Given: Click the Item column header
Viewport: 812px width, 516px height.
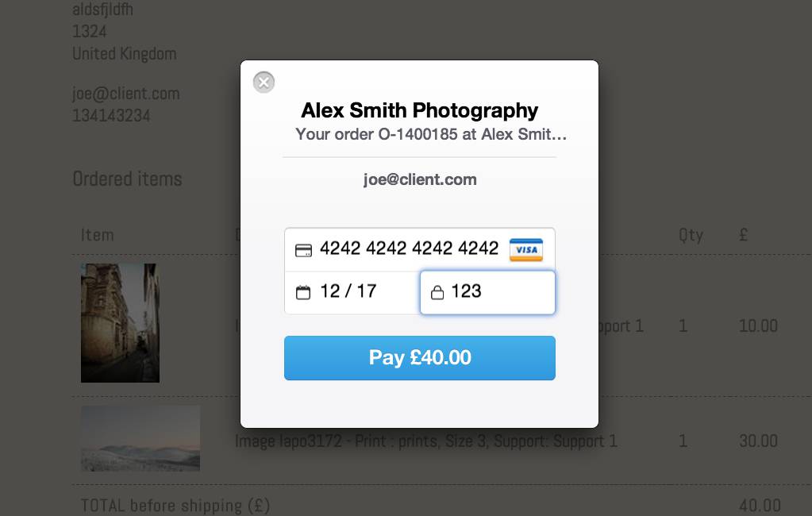Looking at the screenshot, I should 98,235.
